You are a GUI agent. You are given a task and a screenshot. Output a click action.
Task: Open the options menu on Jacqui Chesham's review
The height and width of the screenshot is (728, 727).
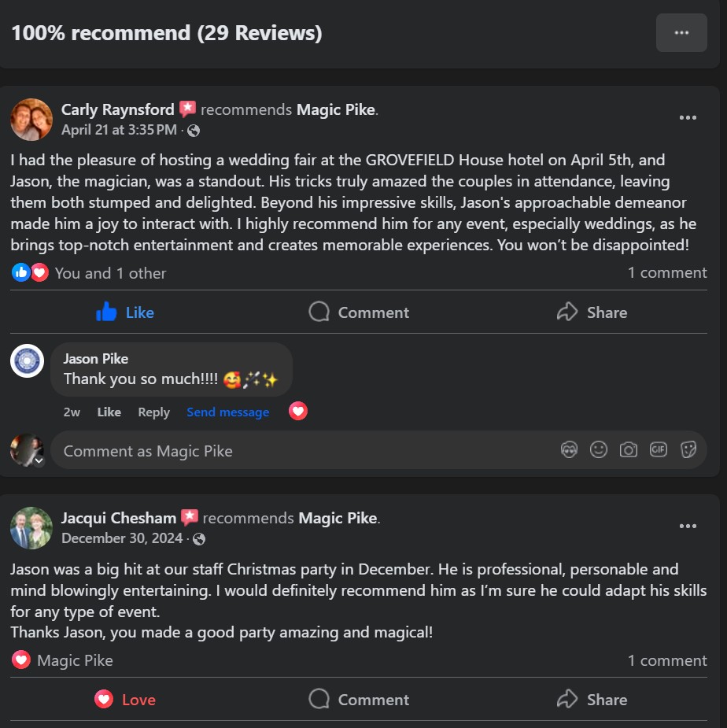tap(688, 527)
